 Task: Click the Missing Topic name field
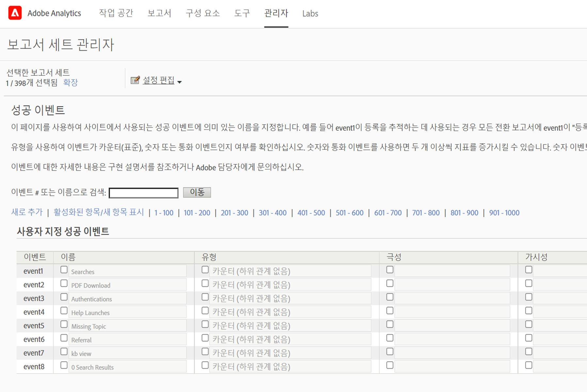click(128, 326)
